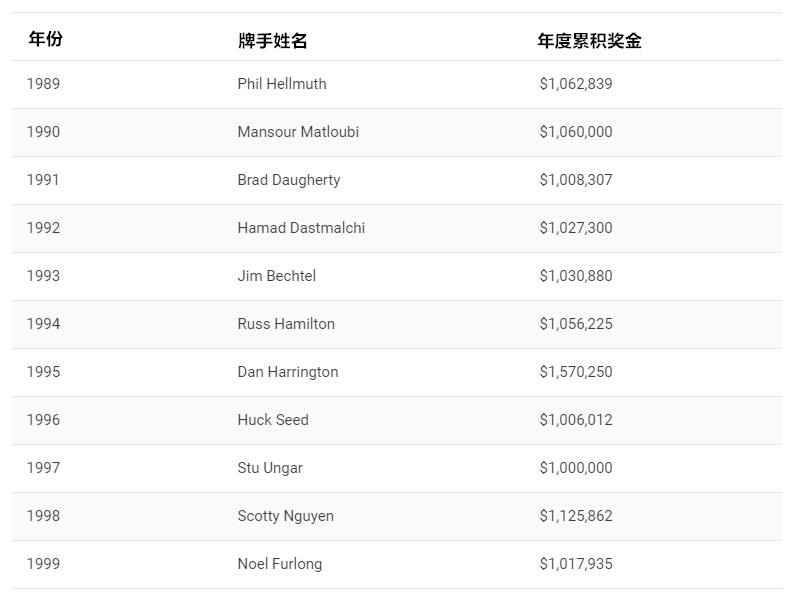
Task: Select Brad Daugherty in the table
Action: click(x=289, y=180)
